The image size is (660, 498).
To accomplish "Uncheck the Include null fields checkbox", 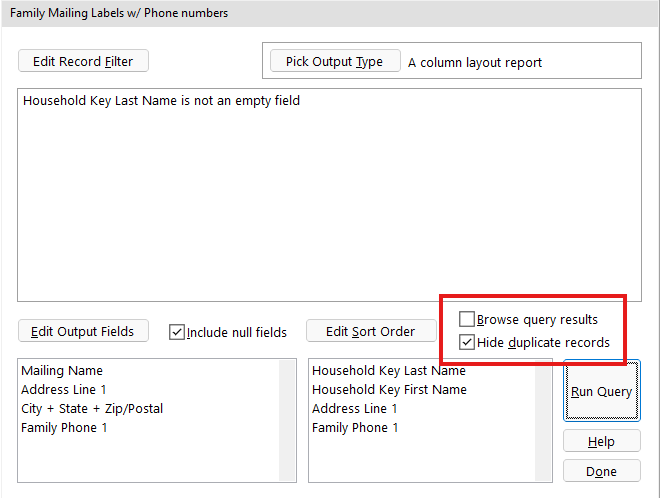I will coord(178,332).
